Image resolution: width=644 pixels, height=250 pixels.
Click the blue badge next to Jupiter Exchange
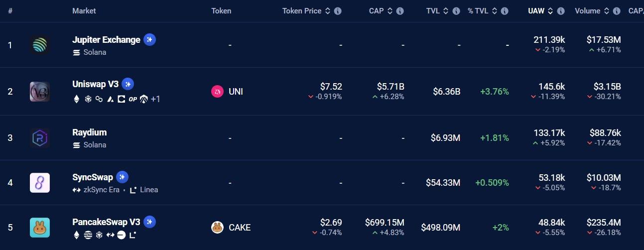pos(149,40)
